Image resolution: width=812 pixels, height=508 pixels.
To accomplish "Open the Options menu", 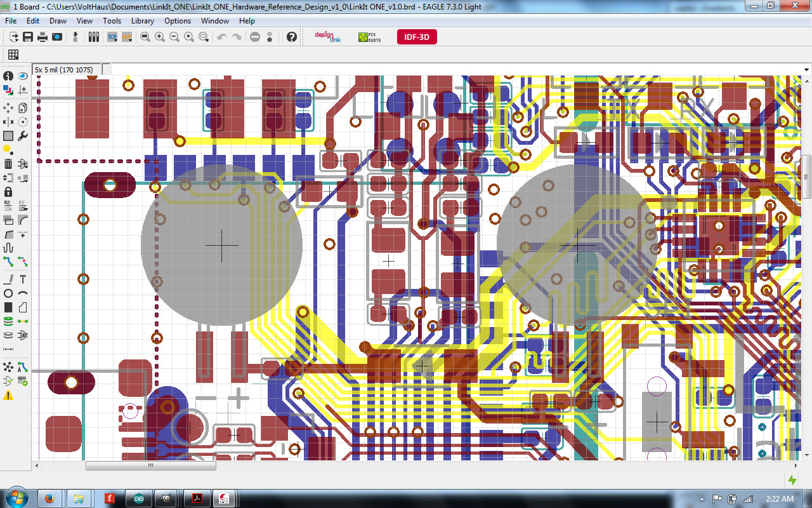I will 178,21.
